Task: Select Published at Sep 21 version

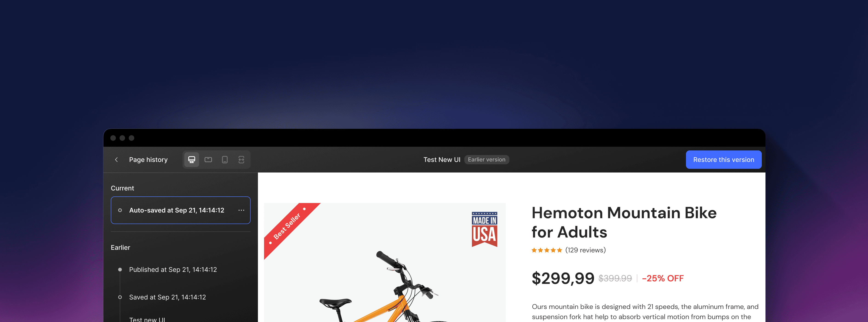Action: point(173,269)
